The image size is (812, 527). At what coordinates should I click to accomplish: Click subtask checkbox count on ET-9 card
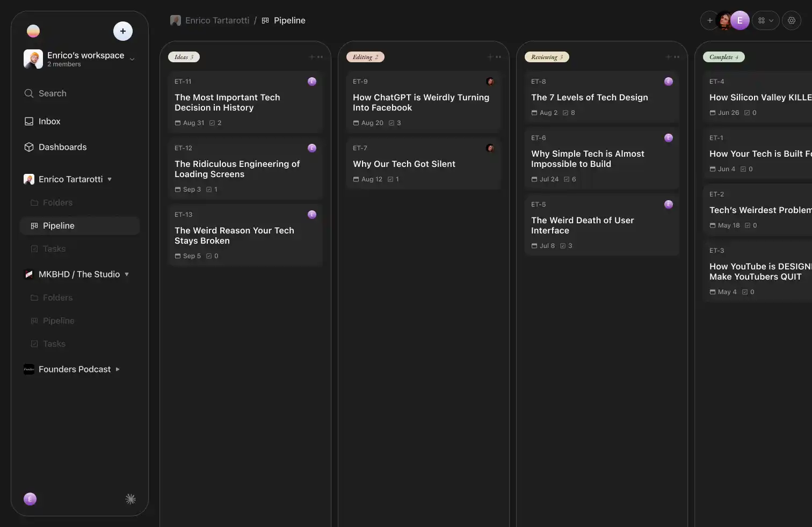tap(395, 123)
